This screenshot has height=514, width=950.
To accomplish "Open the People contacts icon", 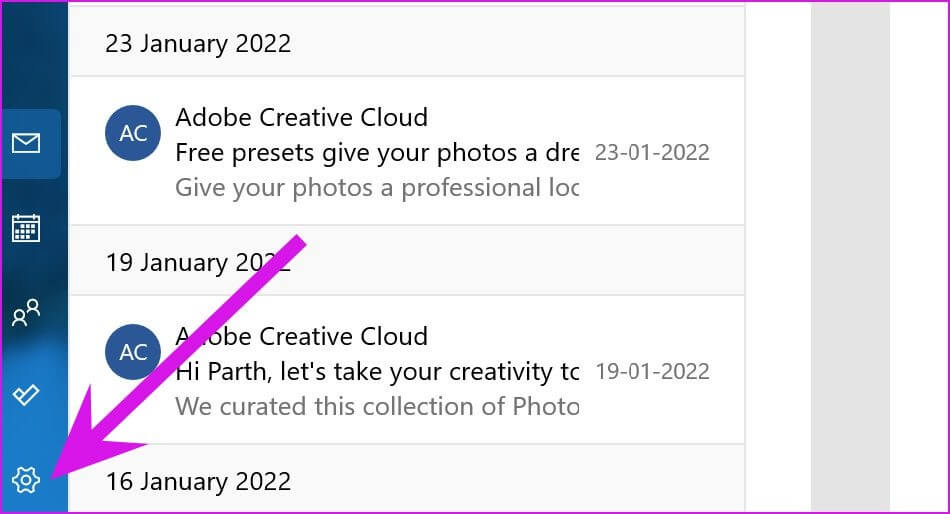I will (26, 312).
